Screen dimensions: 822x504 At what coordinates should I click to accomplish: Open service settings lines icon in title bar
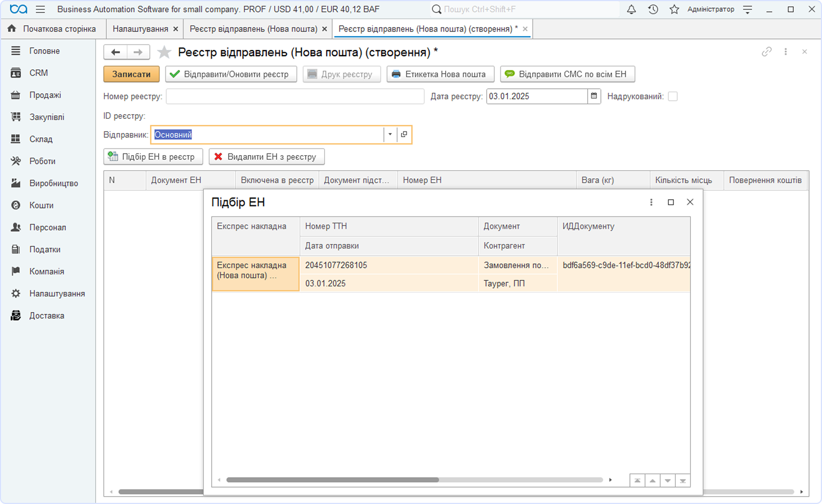pos(748,10)
